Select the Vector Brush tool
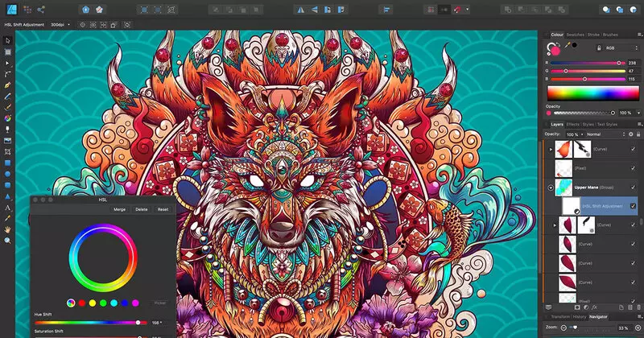The height and width of the screenshot is (338, 644). [7, 108]
